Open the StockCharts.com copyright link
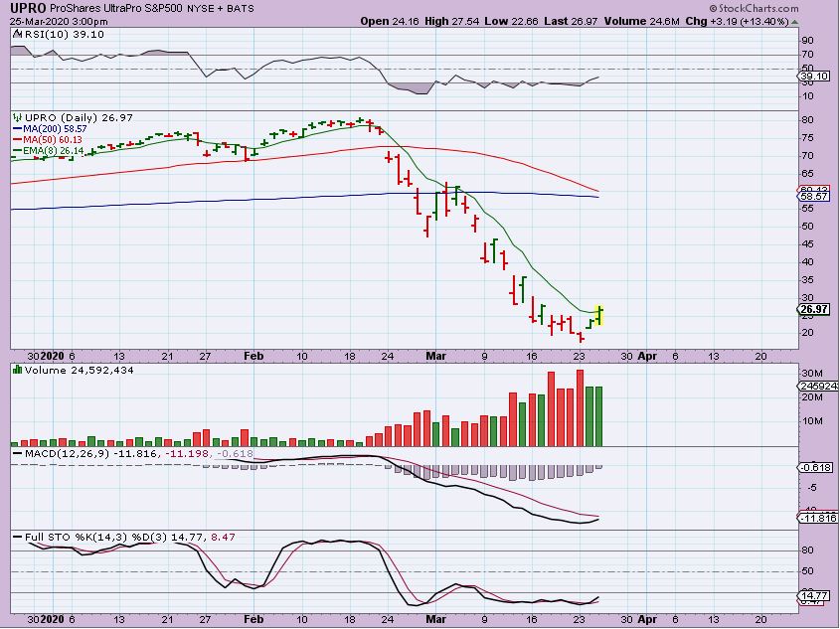 point(754,9)
